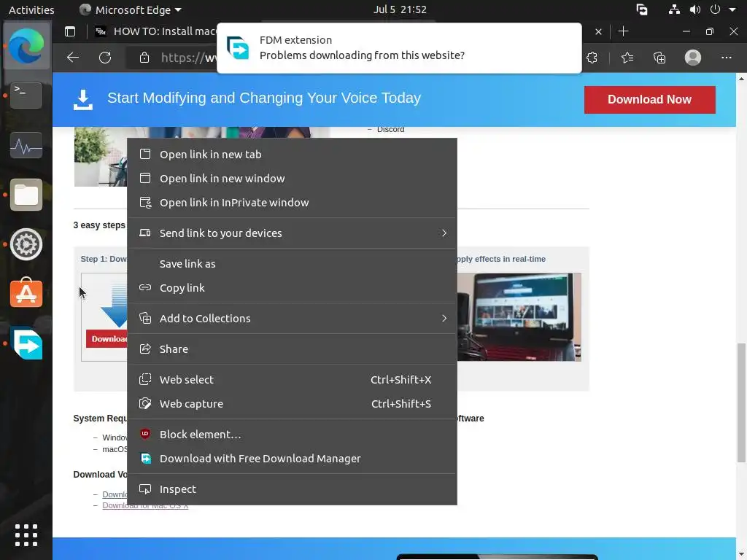Open Edge Settings and more menu
Screen dimensions: 747x560
(727, 58)
